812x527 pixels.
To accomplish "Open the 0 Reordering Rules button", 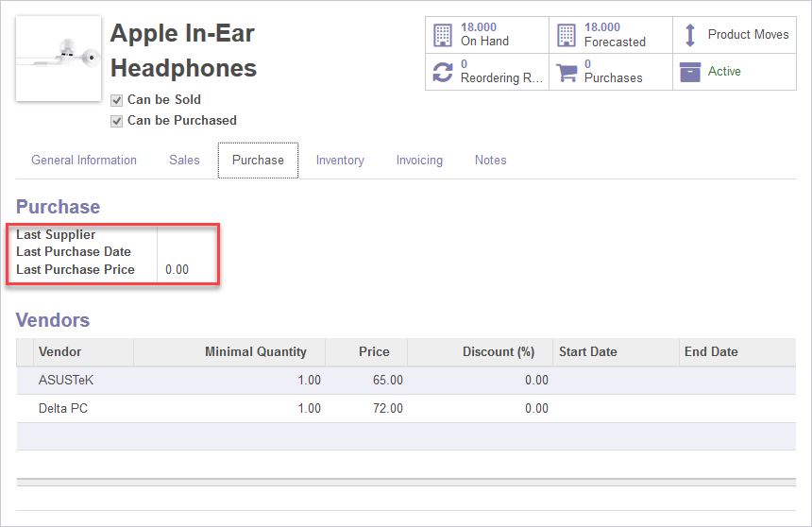I will [487, 72].
